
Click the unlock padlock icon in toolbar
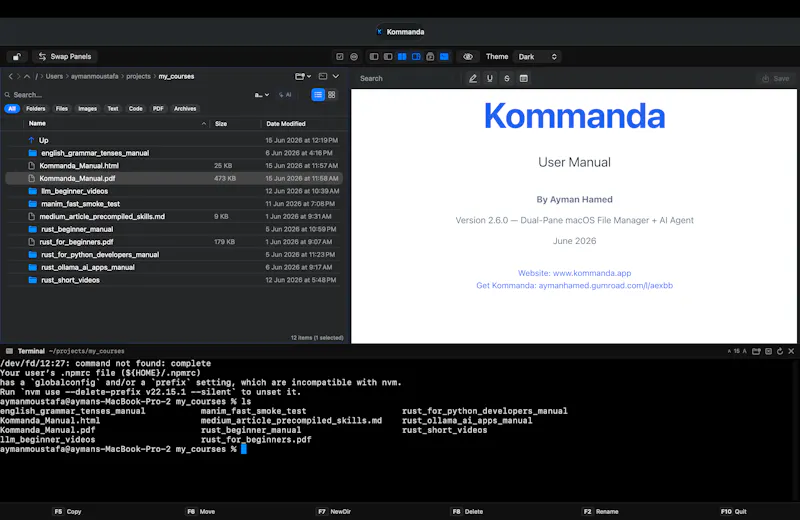pyautogui.click(x=17, y=57)
